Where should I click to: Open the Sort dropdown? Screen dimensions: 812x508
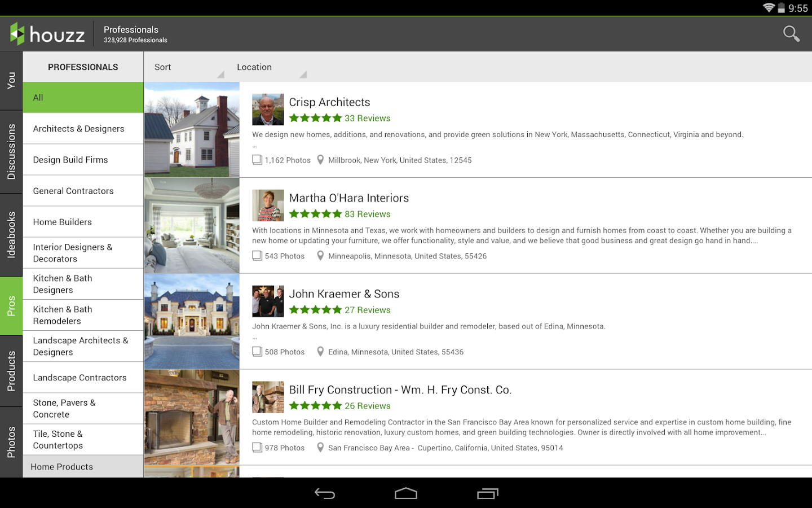(x=162, y=67)
